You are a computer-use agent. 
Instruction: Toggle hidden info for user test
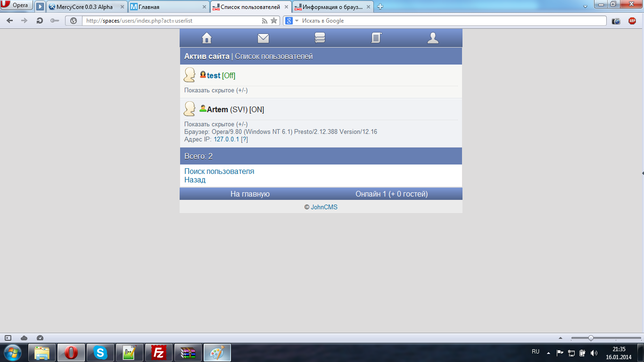[x=216, y=90]
